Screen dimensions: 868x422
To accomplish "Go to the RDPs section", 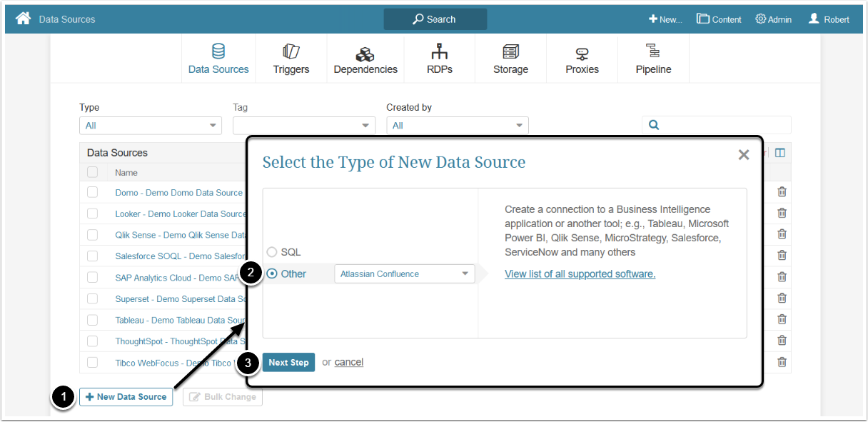I will click(440, 59).
